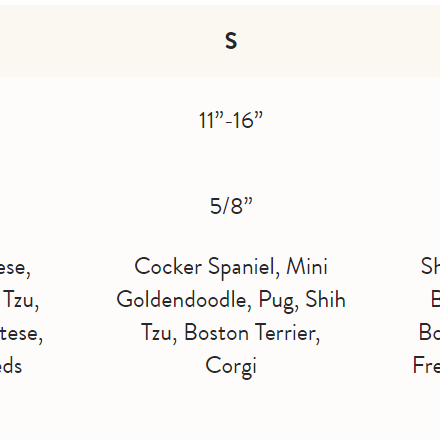Select the 11"-16" neck size cell
The height and width of the screenshot is (440, 440).
231,120
